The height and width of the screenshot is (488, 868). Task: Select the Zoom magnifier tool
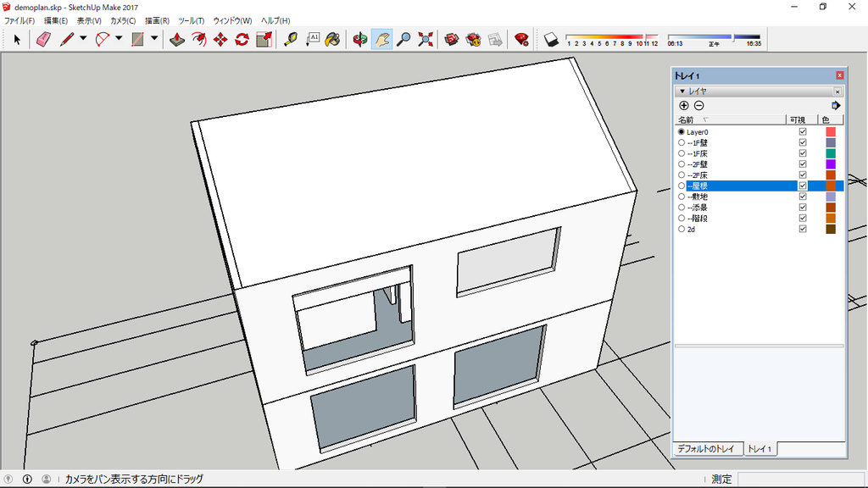404,39
